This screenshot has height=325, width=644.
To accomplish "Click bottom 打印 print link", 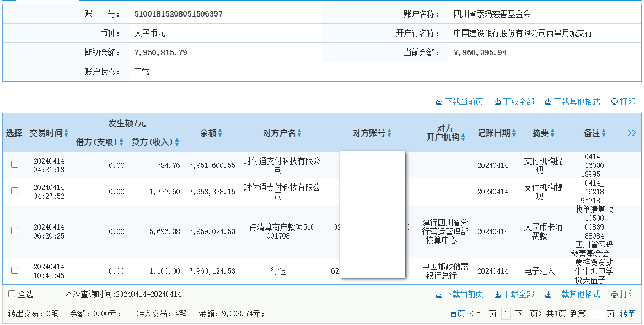I will click(x=624, y=294).
